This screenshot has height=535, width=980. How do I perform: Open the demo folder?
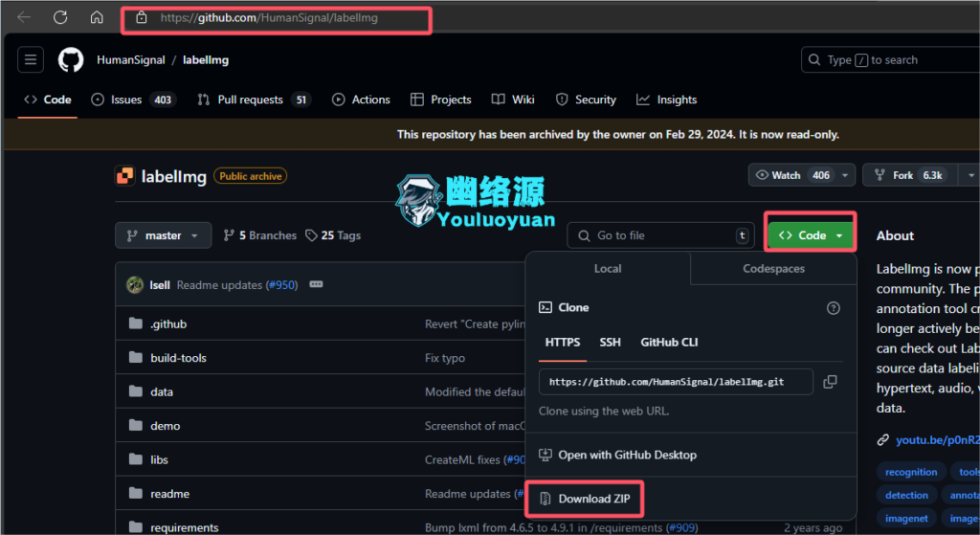pyautogui.click(x=165, y=426)
